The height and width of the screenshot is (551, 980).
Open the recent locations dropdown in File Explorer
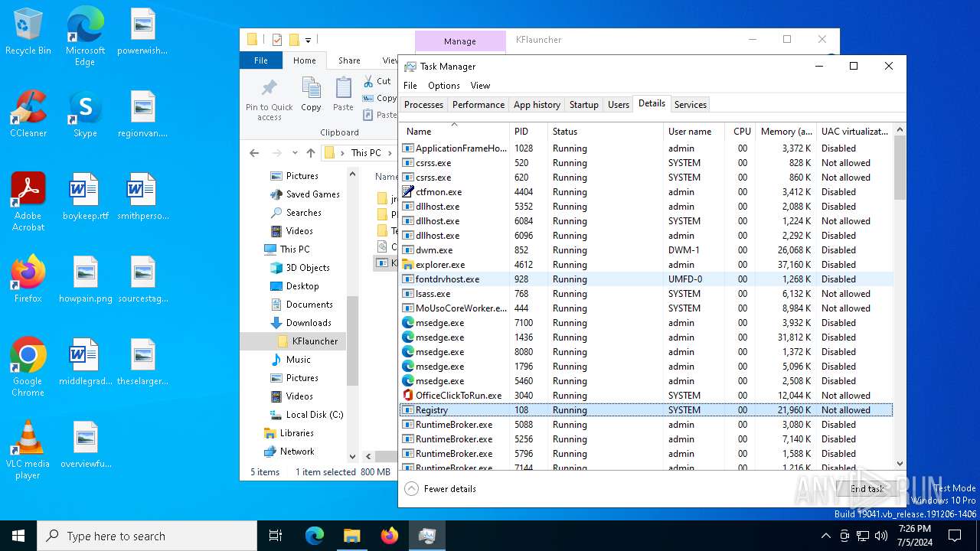tap(295, 153)
